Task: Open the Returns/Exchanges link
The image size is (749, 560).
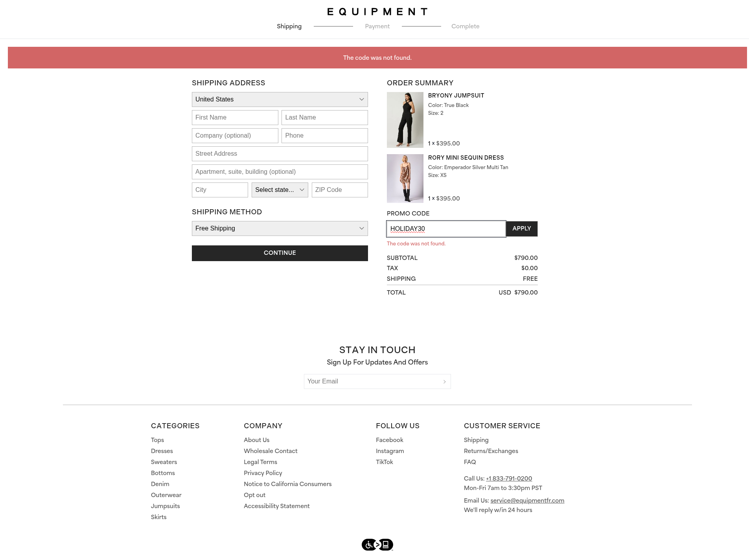Action: pos(491,451)
